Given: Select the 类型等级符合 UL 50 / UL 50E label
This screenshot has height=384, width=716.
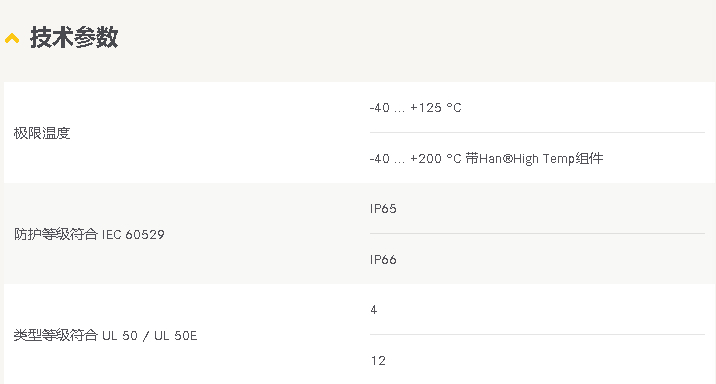Looking at the screenshot, I should tap(105, 336).
